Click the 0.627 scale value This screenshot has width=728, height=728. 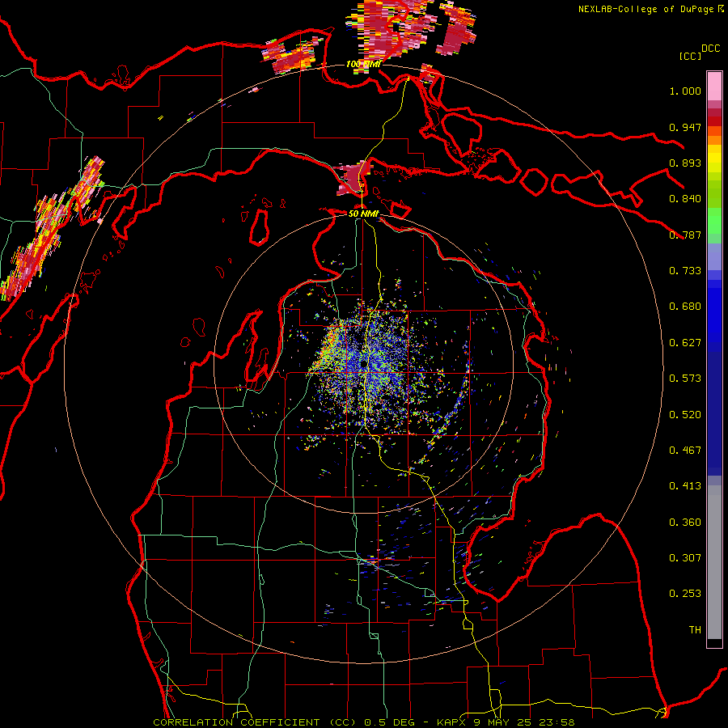(x=685, y=343)
